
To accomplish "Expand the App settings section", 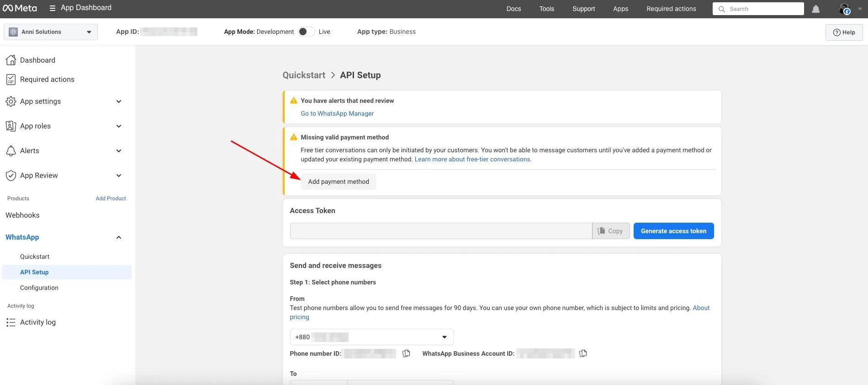I will (119, 102).
